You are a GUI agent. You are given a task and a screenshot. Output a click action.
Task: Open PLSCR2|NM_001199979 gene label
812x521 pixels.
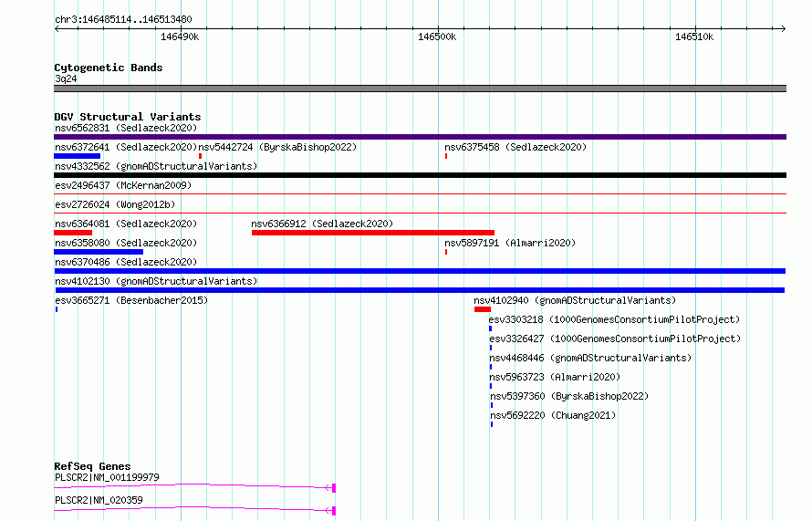click(107, 477)
